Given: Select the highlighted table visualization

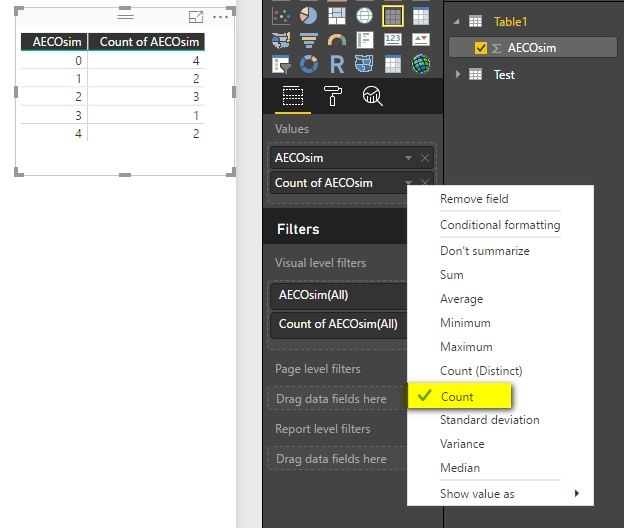Looking at the screenshot, I should click(393, 16).
